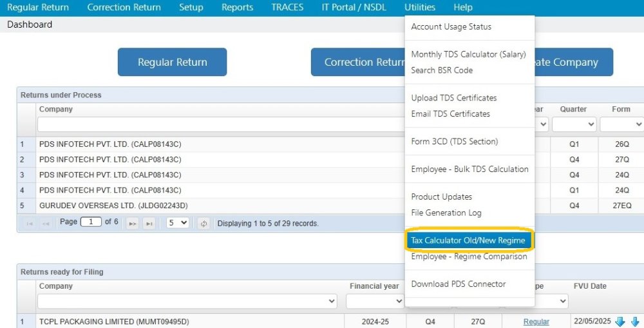Screen dimensions: 644x328
Task: Select Tax Calculator Old/New Regime
Action: point(469,240)
